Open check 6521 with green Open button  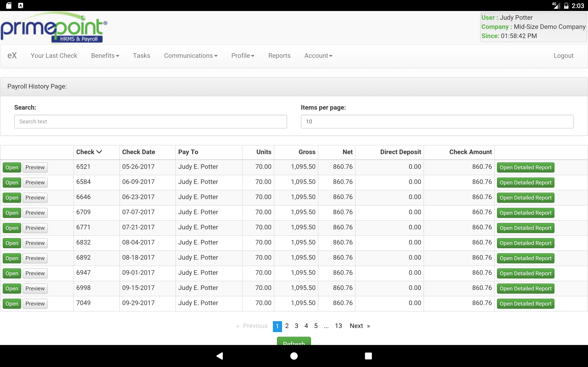tap(12, 167)
